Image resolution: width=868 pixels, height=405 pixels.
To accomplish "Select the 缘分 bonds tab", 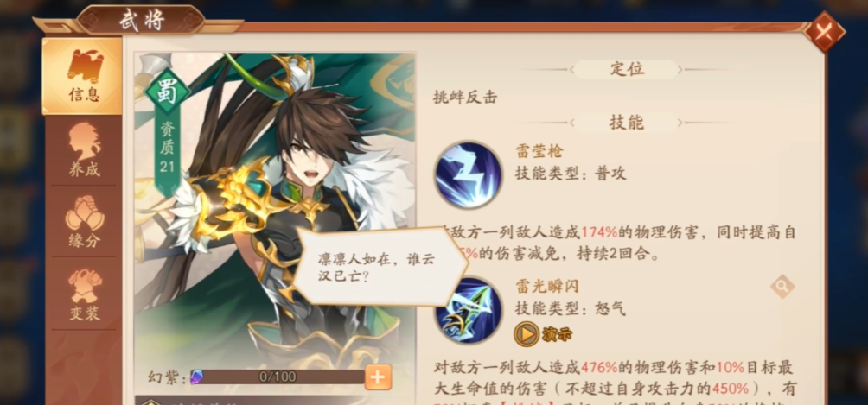I will coord(84,221).
